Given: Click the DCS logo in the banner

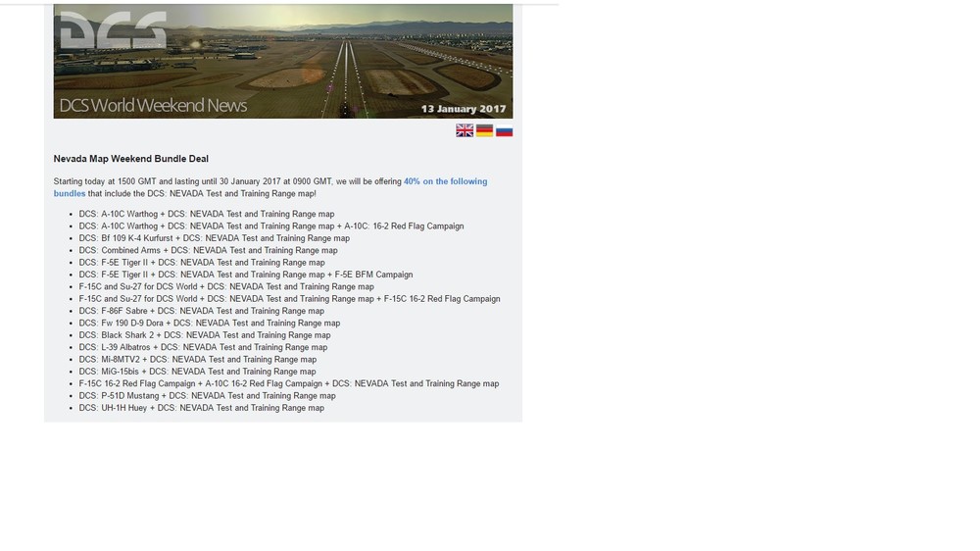Looking at the screenshot, I should tap(113, 30).
